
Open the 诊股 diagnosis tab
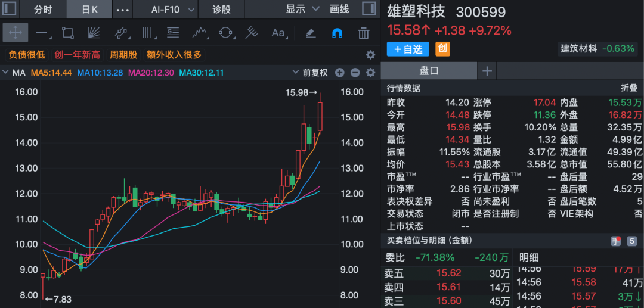click(221, 10)
